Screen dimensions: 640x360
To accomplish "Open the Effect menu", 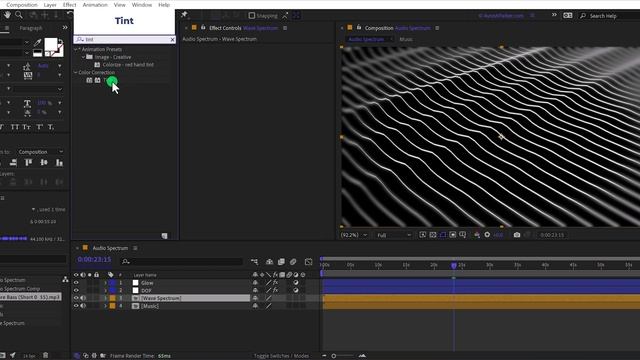I will tap(69, 4).
